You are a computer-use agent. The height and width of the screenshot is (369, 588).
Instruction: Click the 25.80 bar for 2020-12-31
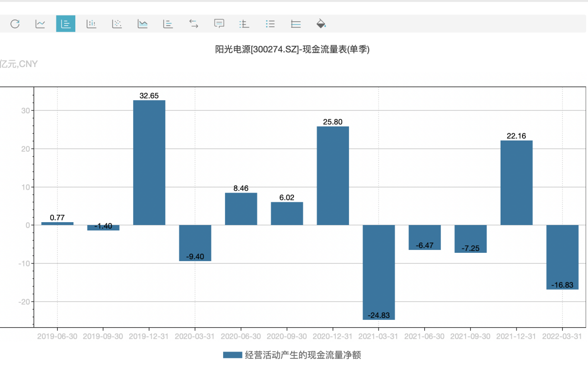(333, 176)
